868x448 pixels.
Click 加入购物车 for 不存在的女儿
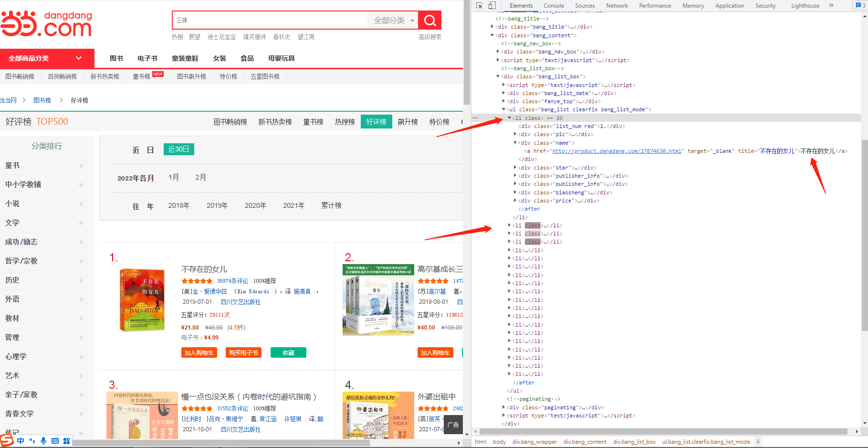coord(199,352)
